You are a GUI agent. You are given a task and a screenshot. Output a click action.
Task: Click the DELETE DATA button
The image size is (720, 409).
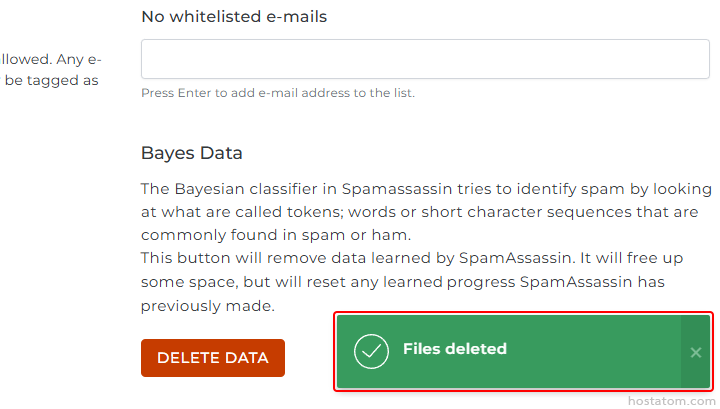(213, 358)
